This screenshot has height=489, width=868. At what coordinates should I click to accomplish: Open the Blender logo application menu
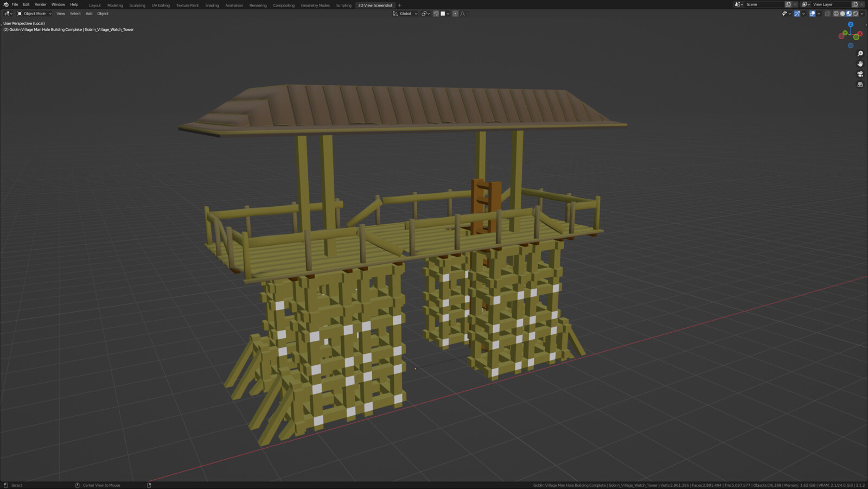point(5,4)
